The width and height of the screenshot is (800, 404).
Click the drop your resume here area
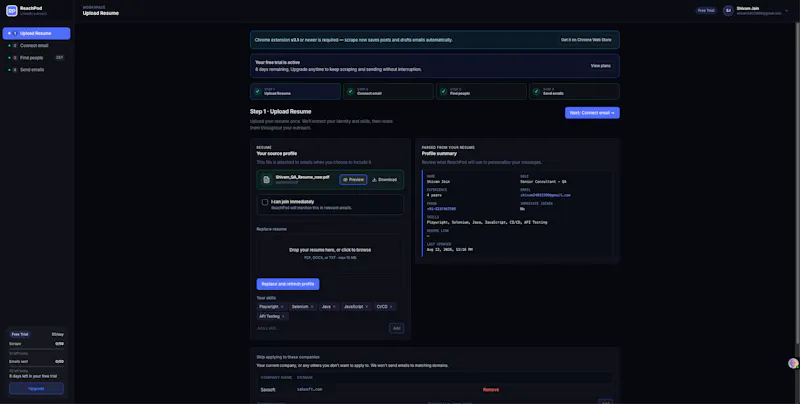pos(330,254)
